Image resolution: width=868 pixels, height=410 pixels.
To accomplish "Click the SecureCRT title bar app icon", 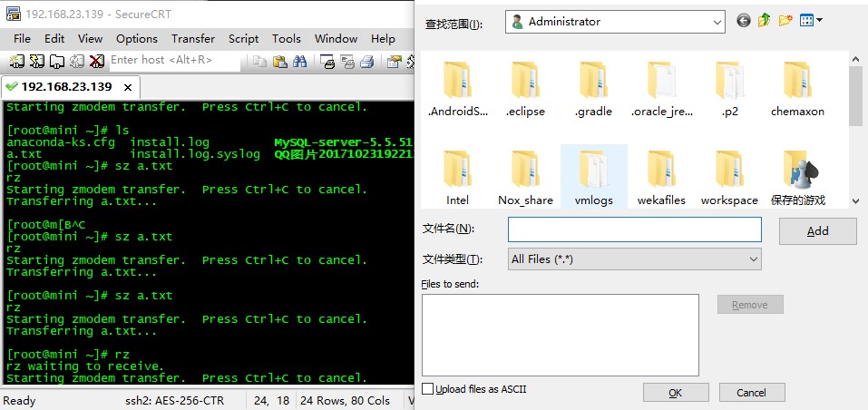I will click(14, 14).
